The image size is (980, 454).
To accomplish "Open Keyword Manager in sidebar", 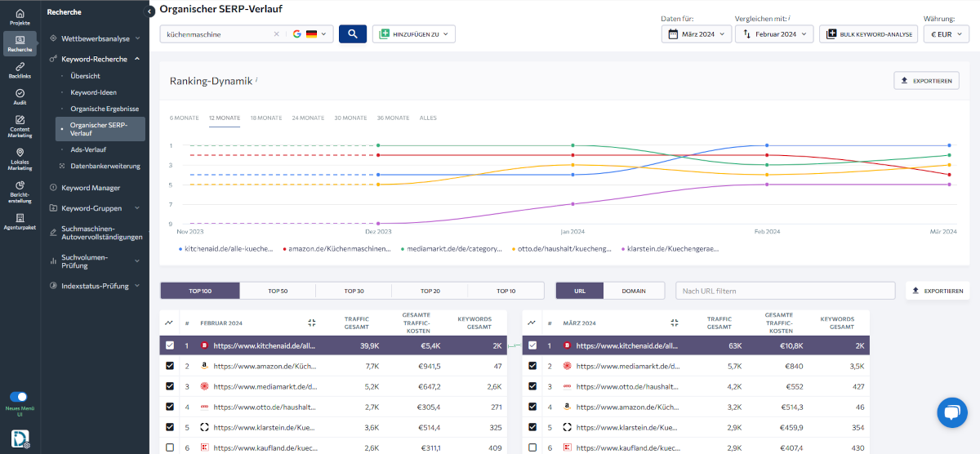I will click(91, 188).
